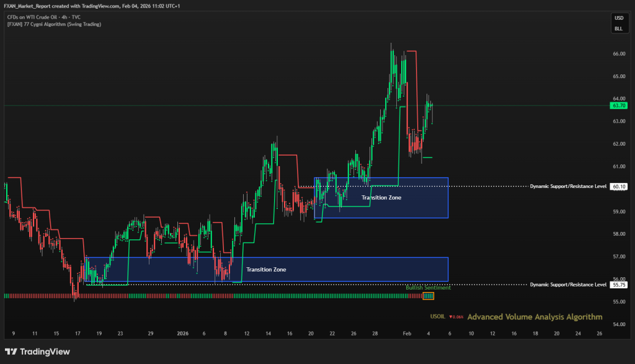The width and height of the screenshot is (635, 364).
Task: Select the lower Transition Zone label
Action: (x=266, y=270)
